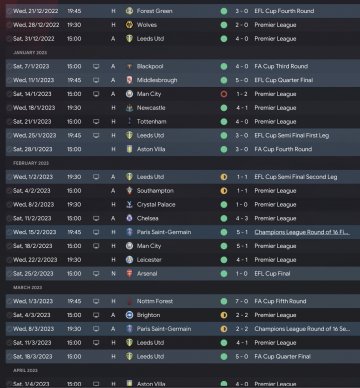Image resolution: width=360 pixels, height=388 pixels.
Task: Open the Crystal Palace team name
Action: click(x=156, y=205)
